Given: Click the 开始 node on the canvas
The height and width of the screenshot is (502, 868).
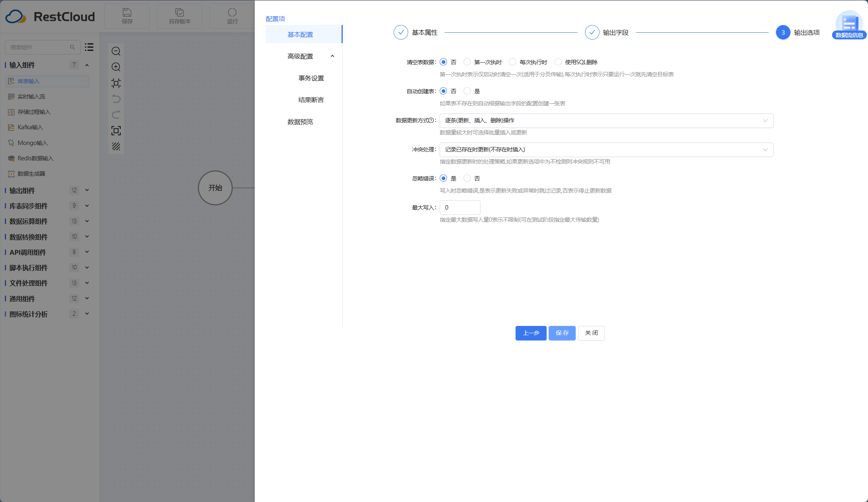Looking at the screenshot, I should (215, 188).
